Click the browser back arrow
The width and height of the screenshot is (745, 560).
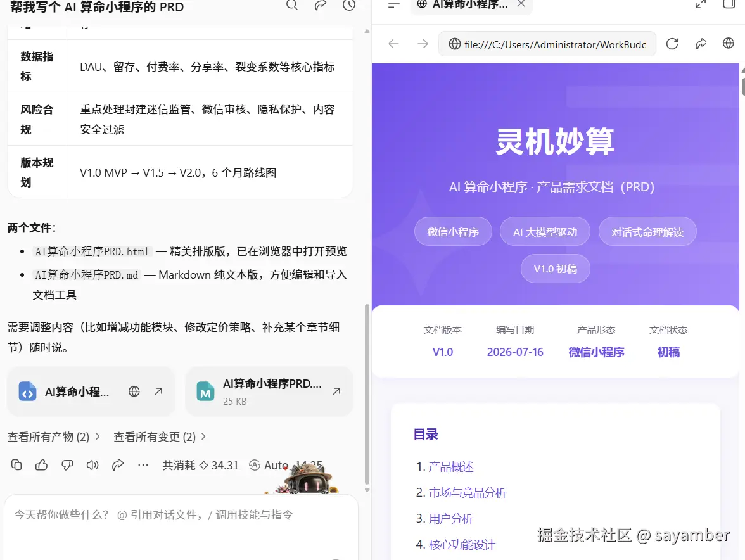[x=393, y=44]
